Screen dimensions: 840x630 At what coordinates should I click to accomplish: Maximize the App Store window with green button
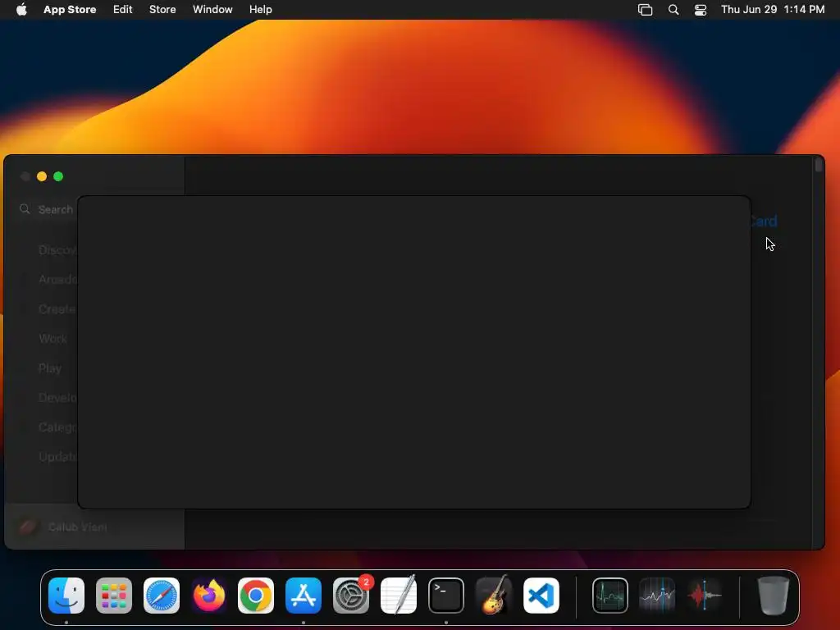pyautogui.click(x=58, y=176)
